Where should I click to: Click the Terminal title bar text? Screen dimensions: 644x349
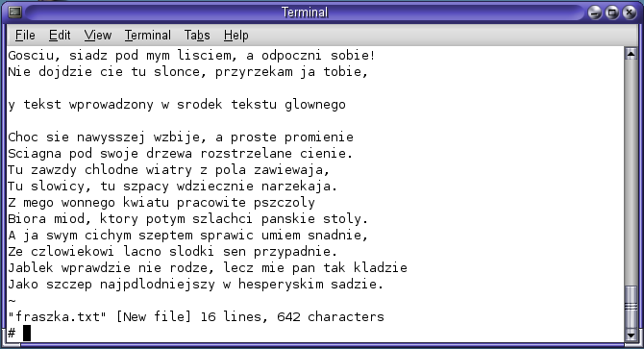point(305,12)
